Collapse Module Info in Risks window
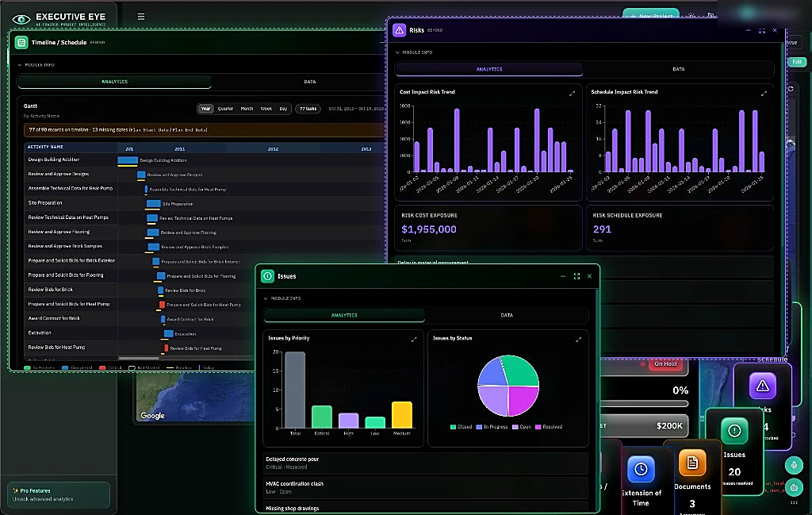This screenshot has width=812, height=515. pos(414,52)
